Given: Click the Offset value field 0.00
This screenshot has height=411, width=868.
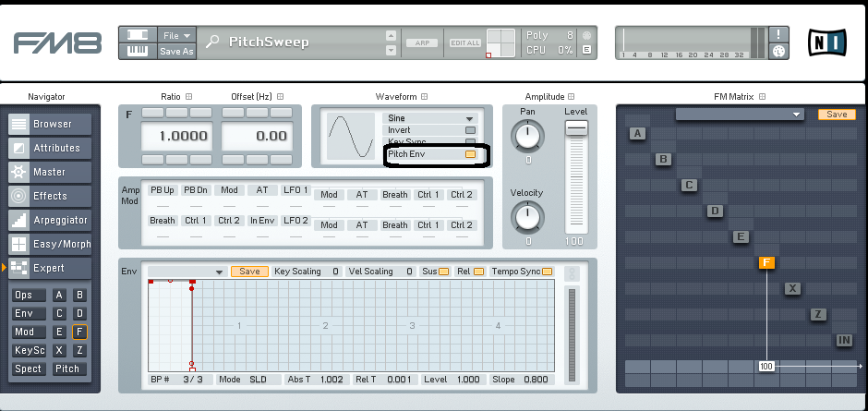Looking at the screenshot, I should [x=257, y=137].
